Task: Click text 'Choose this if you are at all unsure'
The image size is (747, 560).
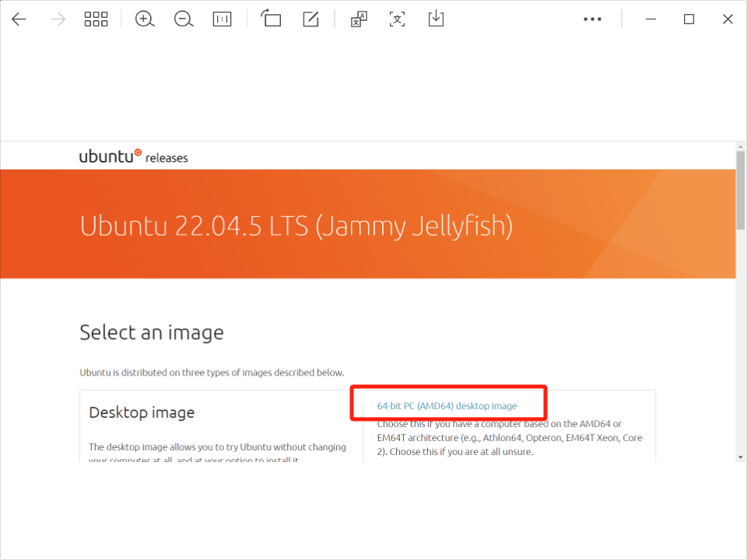Action: (x=461, y=451)
